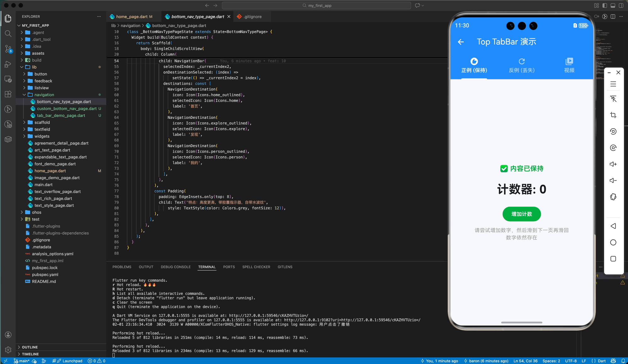Open Run and Debug view
The height and width of the screenshot is (364, 628).
pyautogui.click(x=8, y=64)
